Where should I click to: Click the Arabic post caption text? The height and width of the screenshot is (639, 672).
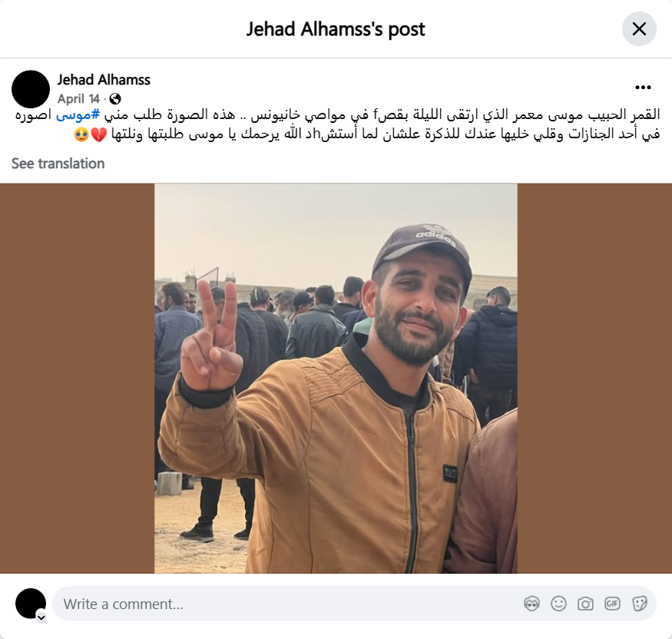pyautogui.click(x=338, y=124)
